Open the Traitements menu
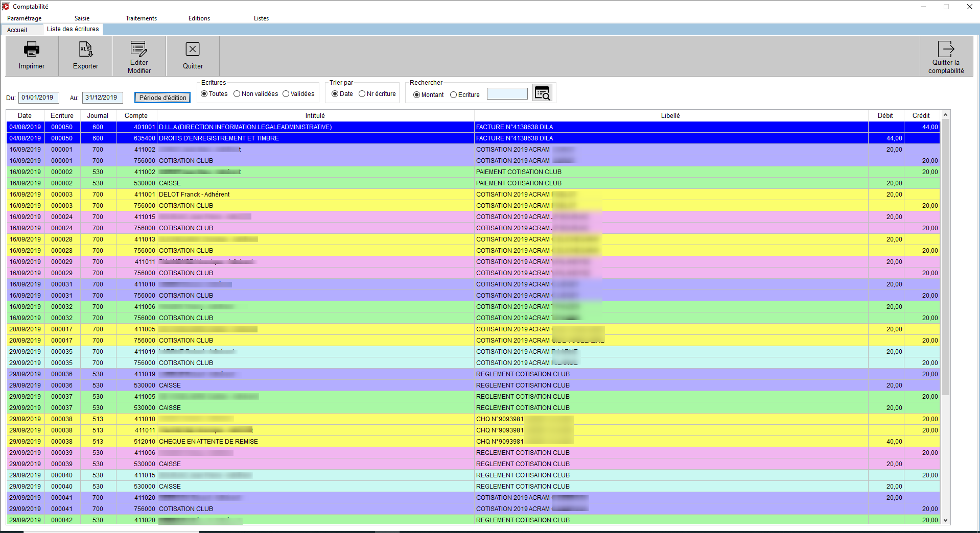Viewport: 980px width, 533px height. (x=142, y=18)
